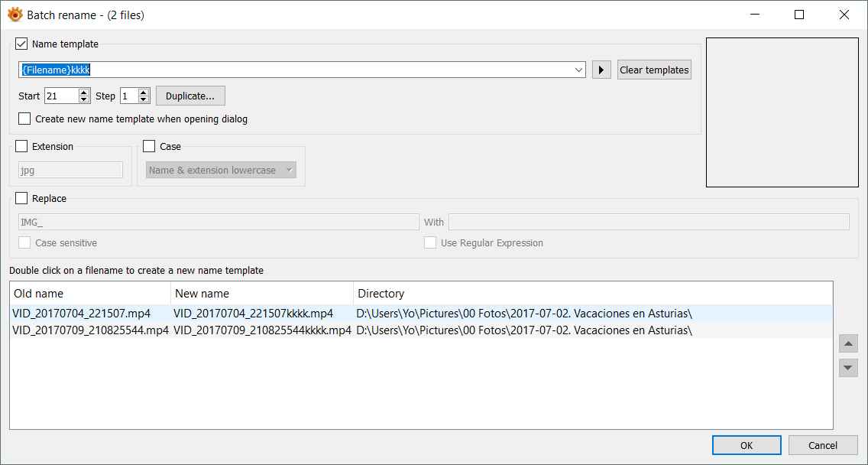Toggle the Case checkbox

(x=149, y=147)
